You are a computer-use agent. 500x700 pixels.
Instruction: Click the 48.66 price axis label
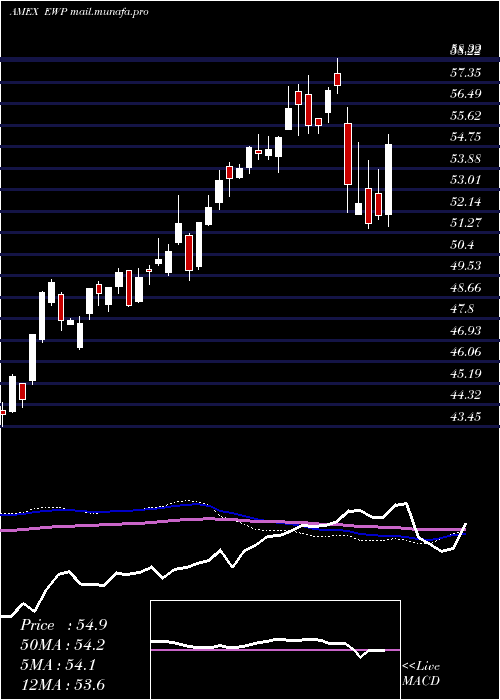pos(466,288)
